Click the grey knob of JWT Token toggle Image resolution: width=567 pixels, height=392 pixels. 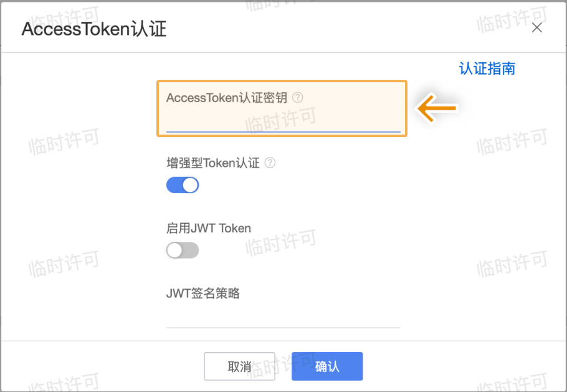174,251
